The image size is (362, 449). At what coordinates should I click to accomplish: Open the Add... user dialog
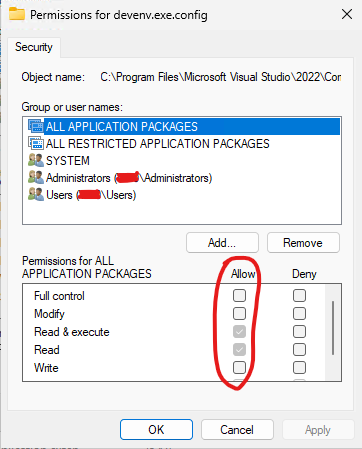pyautogui.click(x=222, y=243)
